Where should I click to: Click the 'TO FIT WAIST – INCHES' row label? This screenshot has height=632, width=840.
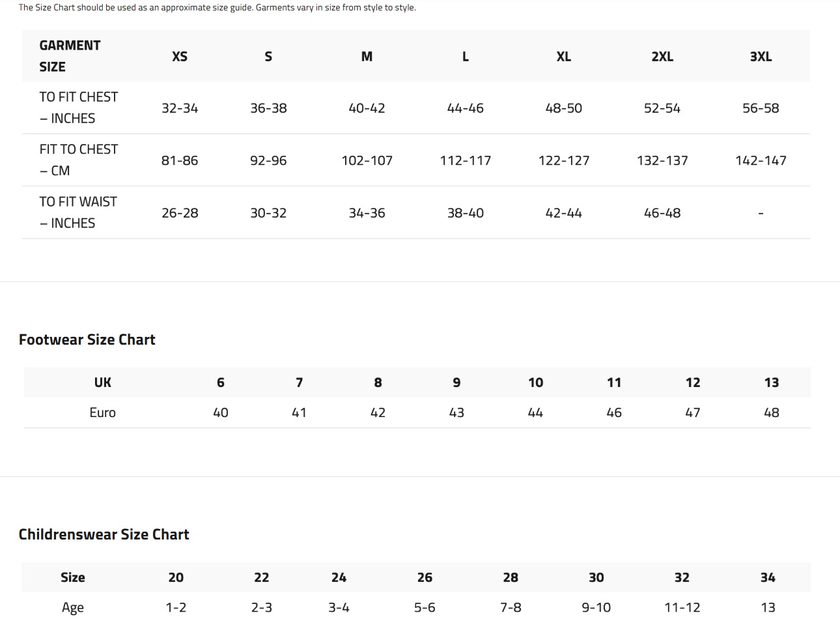[78, 212]
